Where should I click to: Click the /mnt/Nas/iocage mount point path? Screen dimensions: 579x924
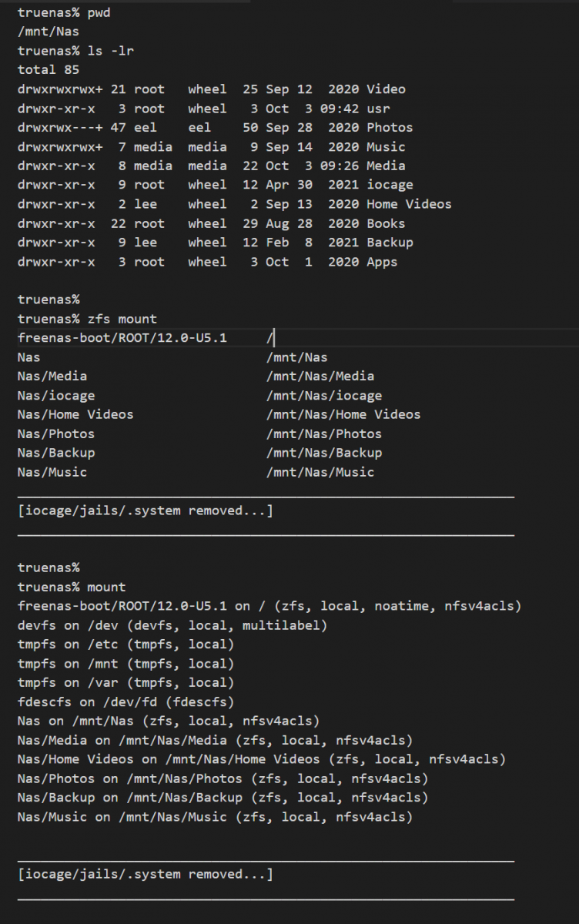323,396
